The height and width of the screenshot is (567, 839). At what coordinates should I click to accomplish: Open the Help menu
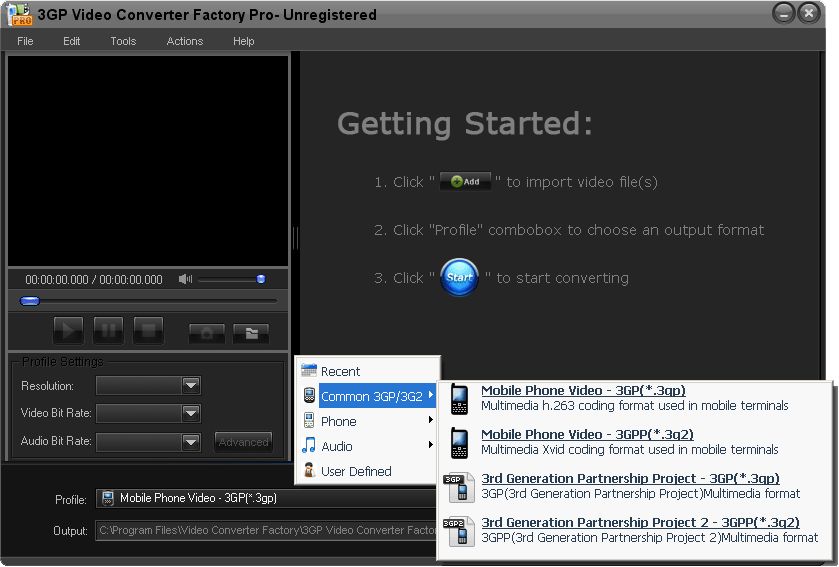[x=243, y=41]
